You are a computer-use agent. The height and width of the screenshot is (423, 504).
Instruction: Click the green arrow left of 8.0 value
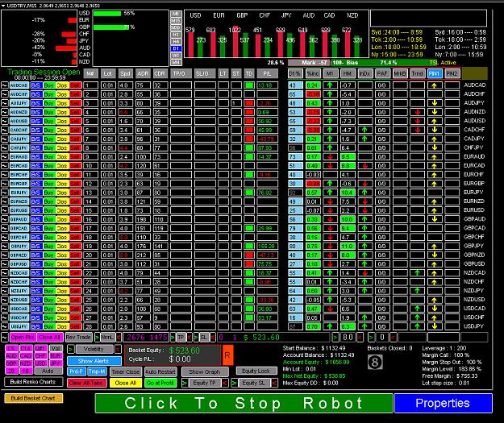tap(335, 338)
